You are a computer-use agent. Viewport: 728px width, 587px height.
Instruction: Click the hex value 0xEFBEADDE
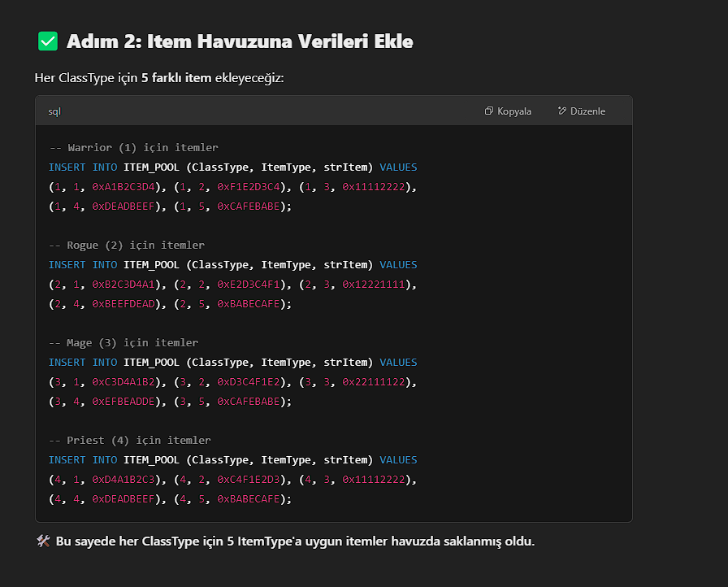tap(123, 402)
